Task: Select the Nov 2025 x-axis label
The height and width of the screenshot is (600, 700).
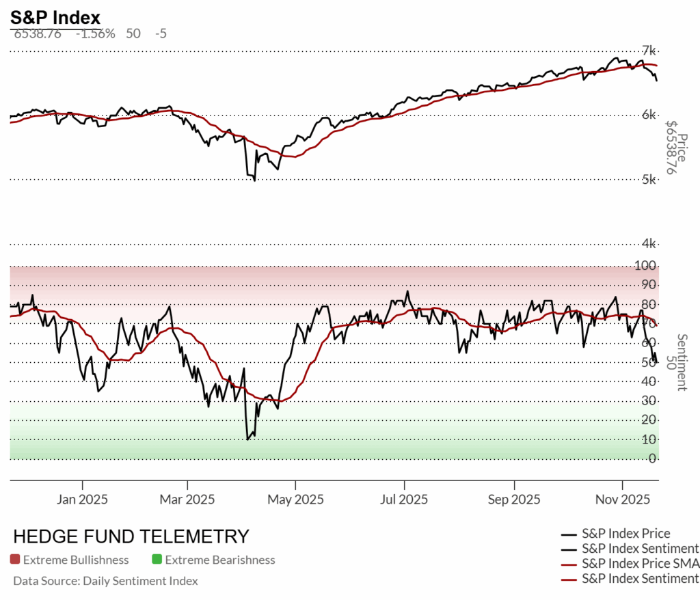Action: pyautogui.click(x=622, y=500)
